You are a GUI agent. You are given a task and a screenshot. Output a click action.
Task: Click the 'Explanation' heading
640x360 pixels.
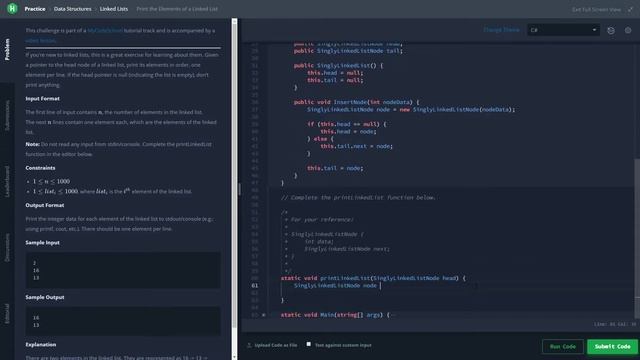[x=41, y=344]
